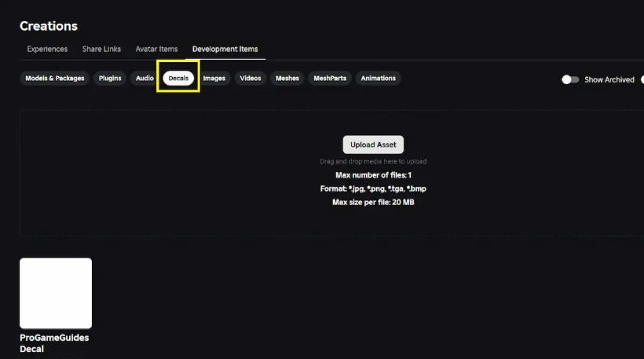Show the Animations asset list

(378, 79)
